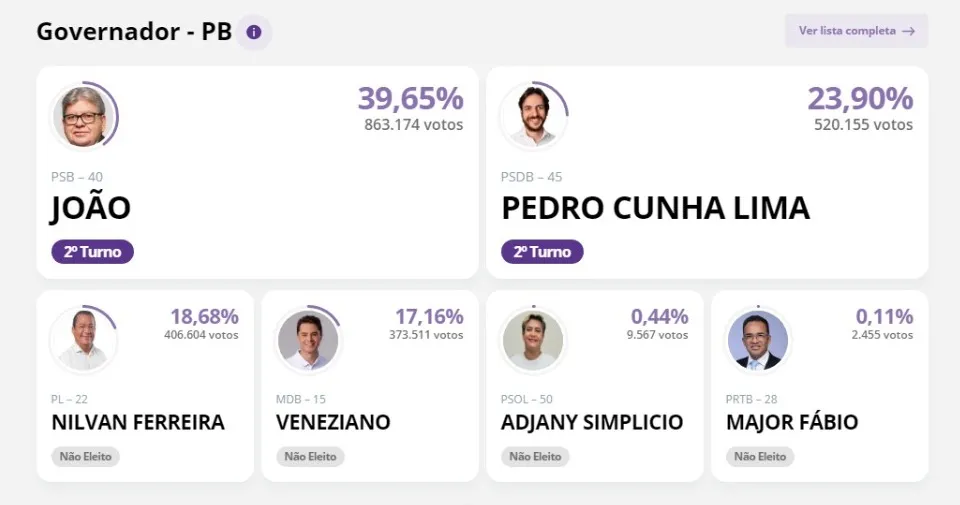
Task: Open the JOÃO candidate name
Action: click(x=91, y=208)
